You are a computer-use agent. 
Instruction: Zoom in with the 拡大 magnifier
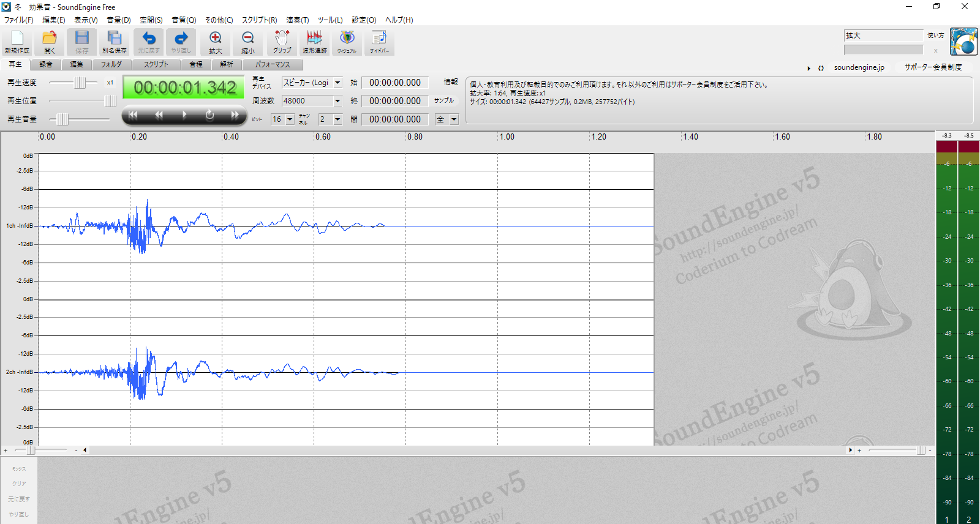[216, 42]
